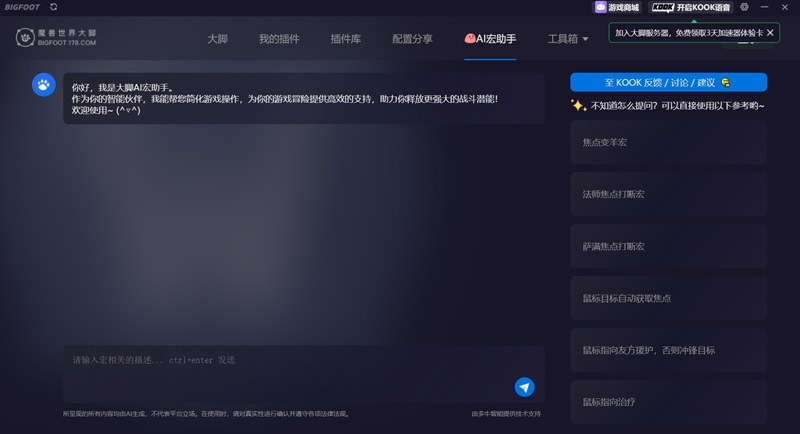
Task: Dismiss the 加入大脚服务器 tooltip
Action: point(770,33)
